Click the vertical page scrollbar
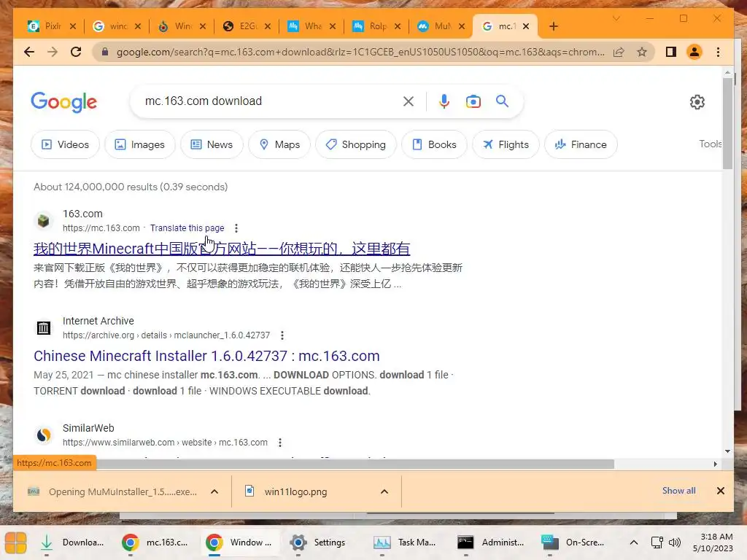Viewport: 747px width, 560px height. coord(727,123)
